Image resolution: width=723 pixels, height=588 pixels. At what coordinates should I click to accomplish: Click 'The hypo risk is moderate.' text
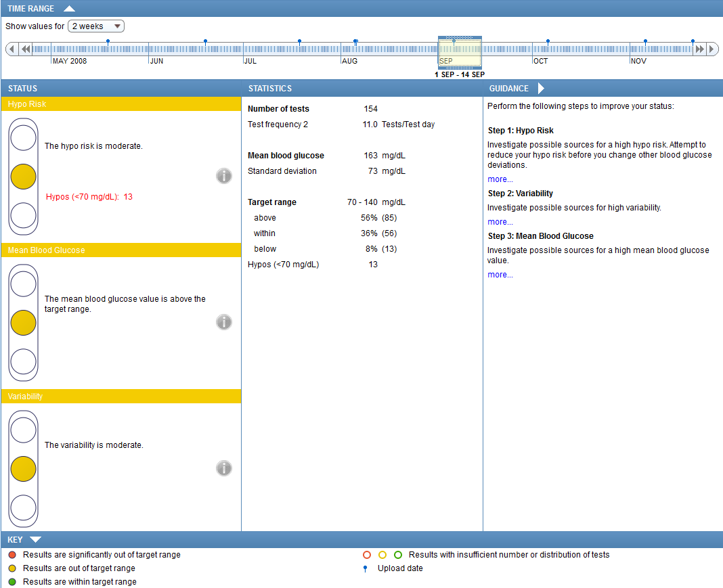coord(93,146)
